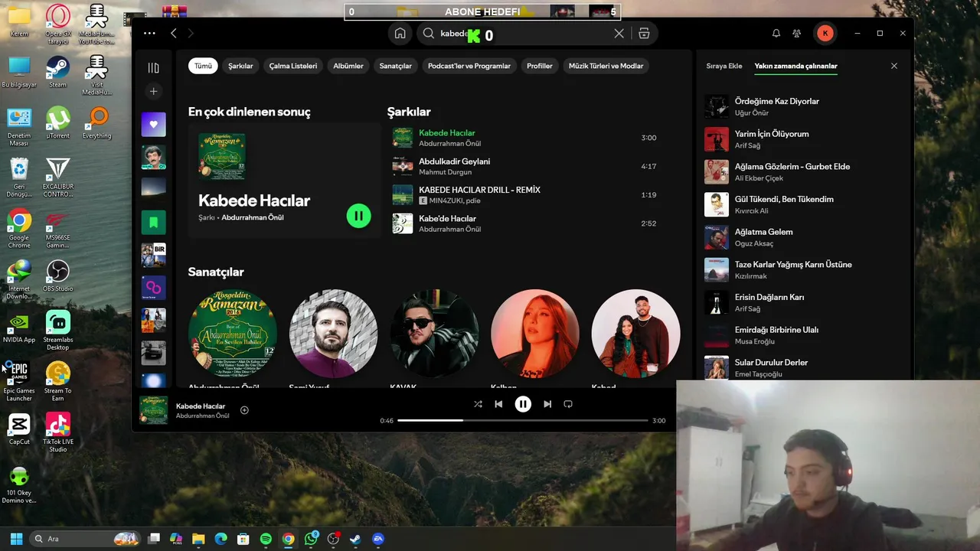Add Kabede Hacılar to Liked Songs plus icon
The width and height of the screenshot is (980, 551).
(x=244, y=410)
